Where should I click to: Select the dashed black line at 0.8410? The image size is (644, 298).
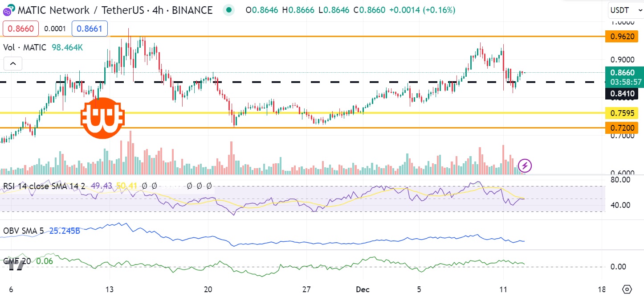(303, 82)
